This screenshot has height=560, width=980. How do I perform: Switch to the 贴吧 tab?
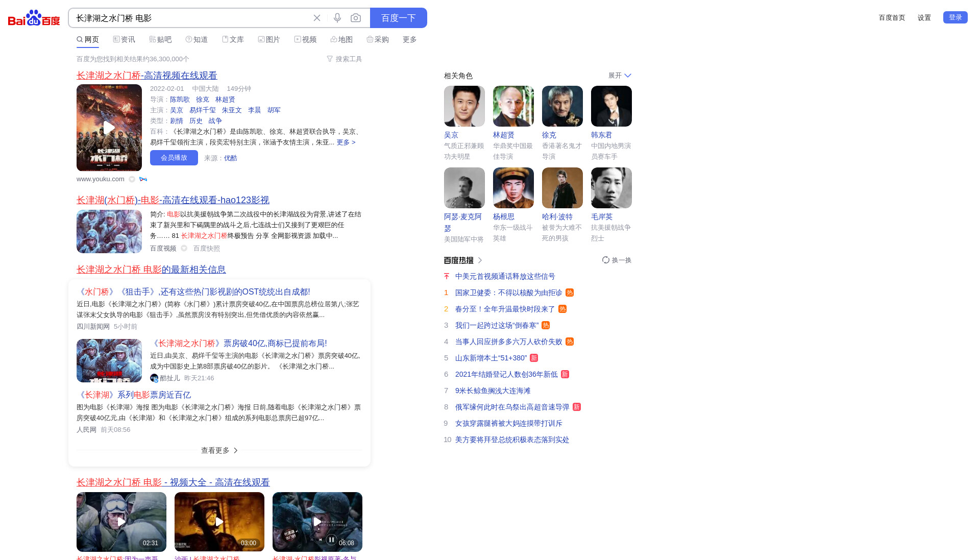(160, 40)
